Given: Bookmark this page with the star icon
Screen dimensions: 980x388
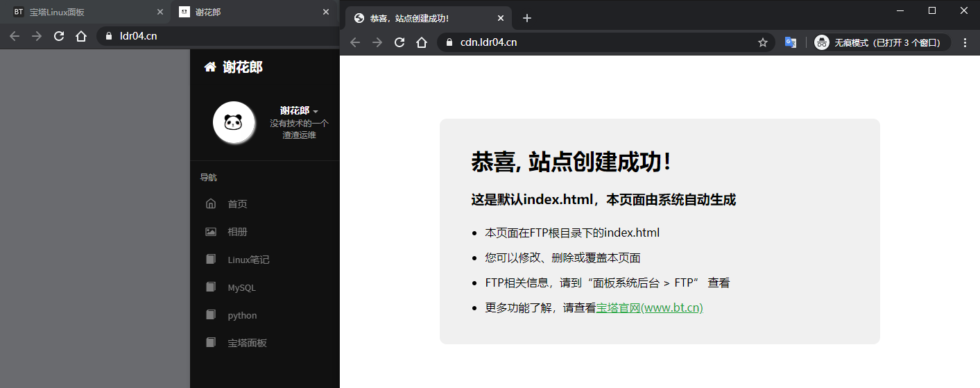Looking at the screenshot, I should point(763,42).
